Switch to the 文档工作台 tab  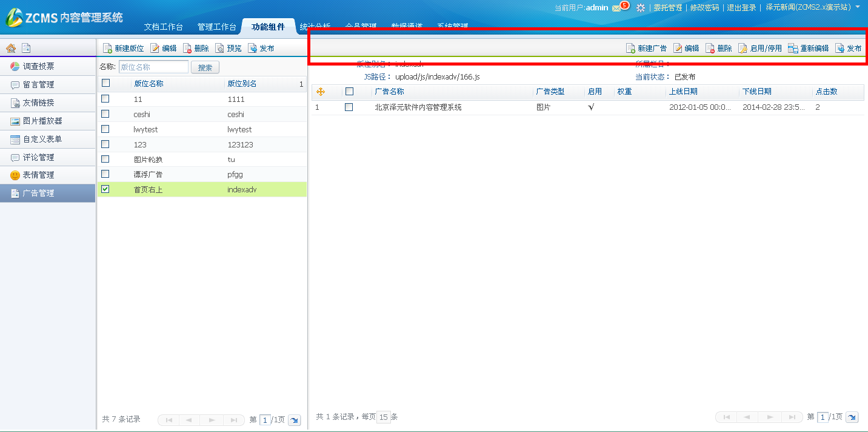click(x=163, y=27)
